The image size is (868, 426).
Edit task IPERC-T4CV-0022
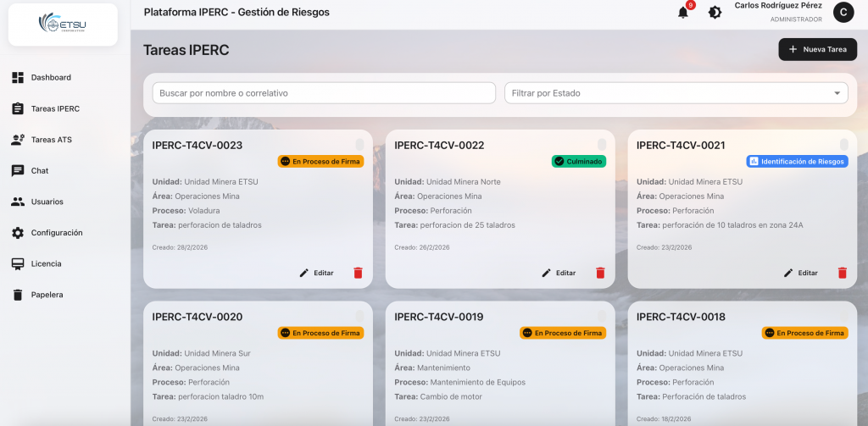(559, 273)
